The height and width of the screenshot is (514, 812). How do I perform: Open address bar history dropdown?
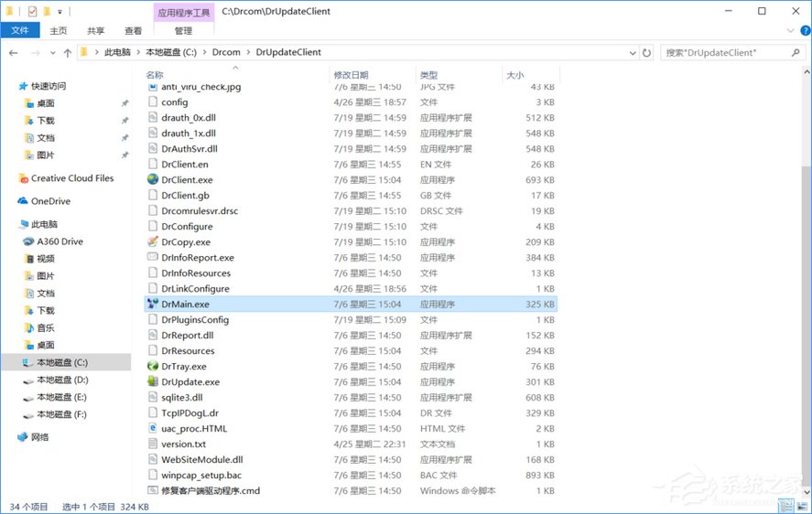(x=633, y=52)
